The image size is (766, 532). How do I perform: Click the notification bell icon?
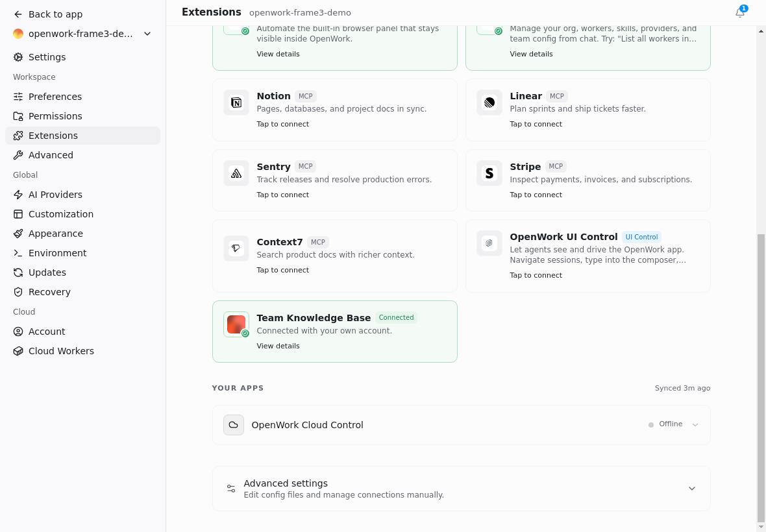(739, 13)
